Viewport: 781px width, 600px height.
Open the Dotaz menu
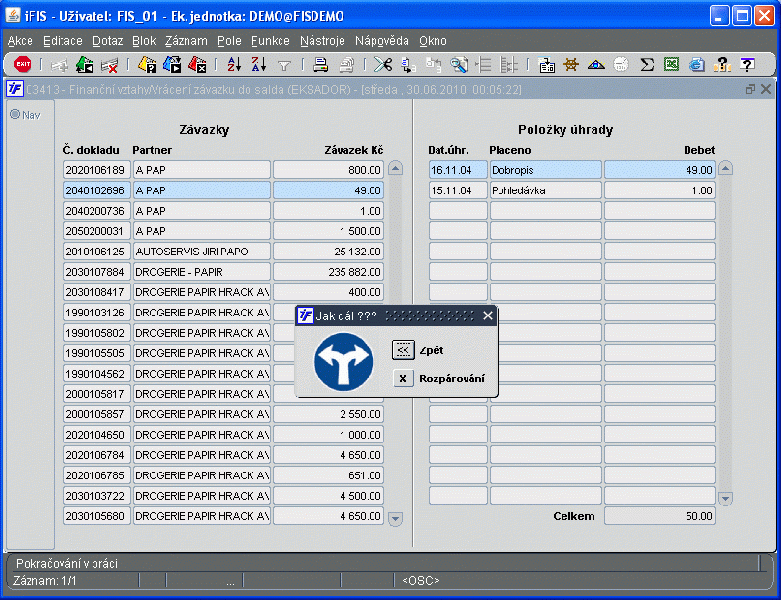tap(108, 41)
